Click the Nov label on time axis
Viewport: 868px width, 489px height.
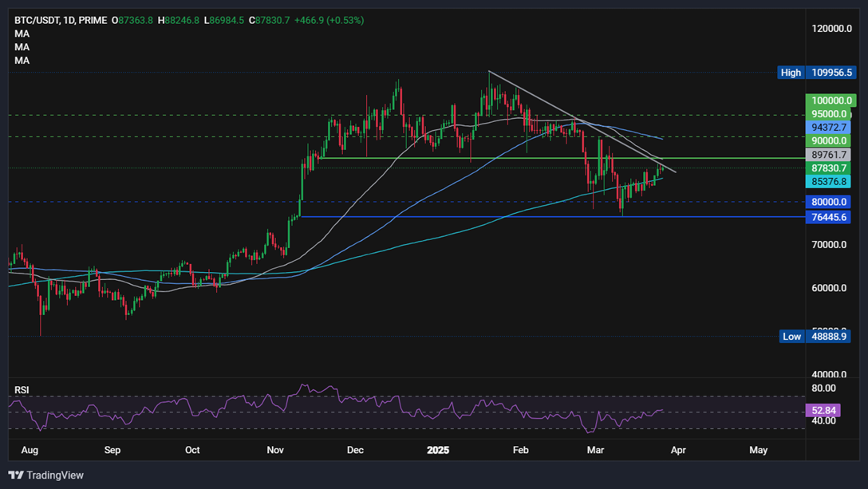(x=275, y=450)
